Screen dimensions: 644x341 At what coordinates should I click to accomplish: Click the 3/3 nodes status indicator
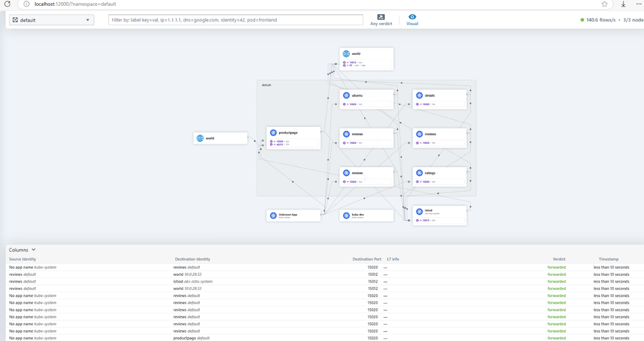(x=633, y=20)
